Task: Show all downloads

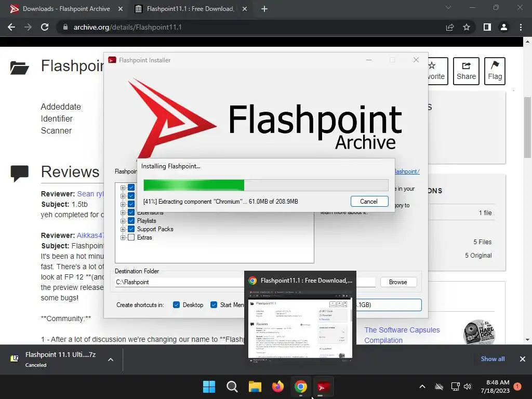Action: [x=493, y=359]
